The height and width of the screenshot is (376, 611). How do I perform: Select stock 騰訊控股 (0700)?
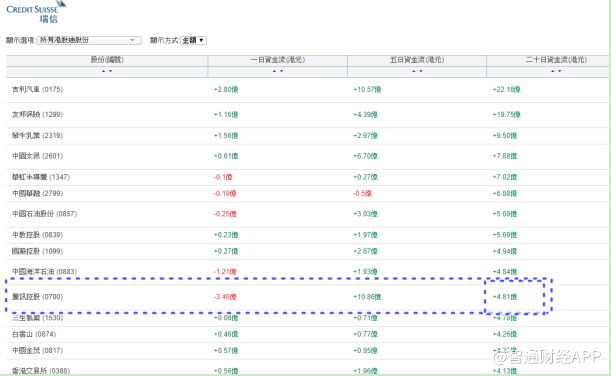[x=37, y=297]
